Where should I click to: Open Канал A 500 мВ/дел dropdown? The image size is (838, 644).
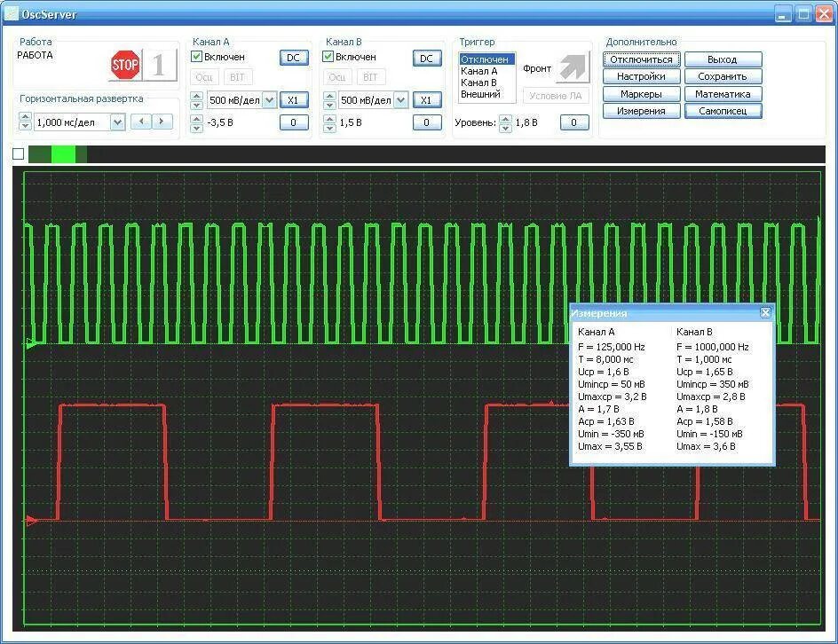coord(270,100)
